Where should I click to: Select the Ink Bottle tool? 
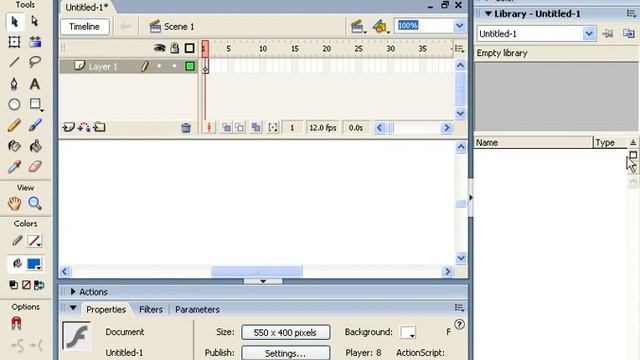coord(14,146)
